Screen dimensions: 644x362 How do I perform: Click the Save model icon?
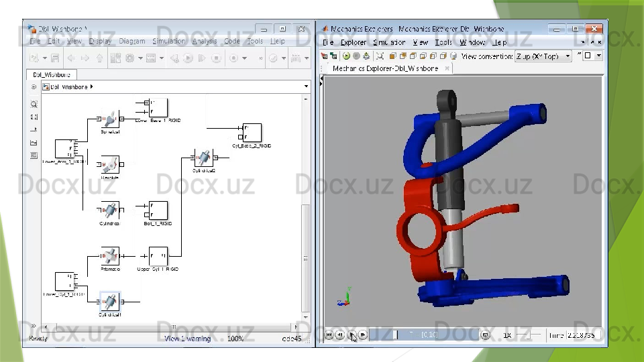[x=55, y=58]
